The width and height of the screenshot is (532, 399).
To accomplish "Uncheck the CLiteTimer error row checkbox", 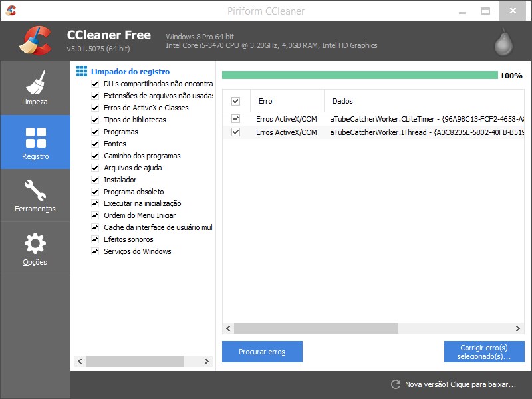I will [235, 119].
